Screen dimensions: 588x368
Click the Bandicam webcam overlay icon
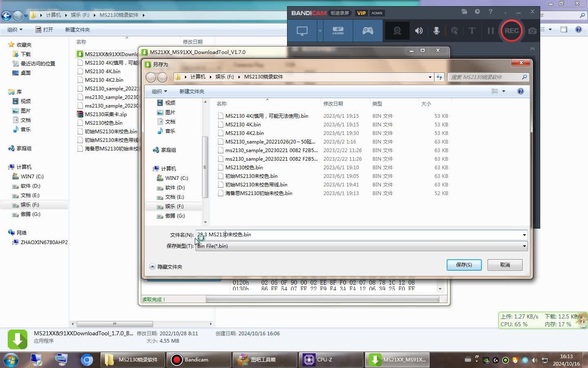[x=397, y=31]
